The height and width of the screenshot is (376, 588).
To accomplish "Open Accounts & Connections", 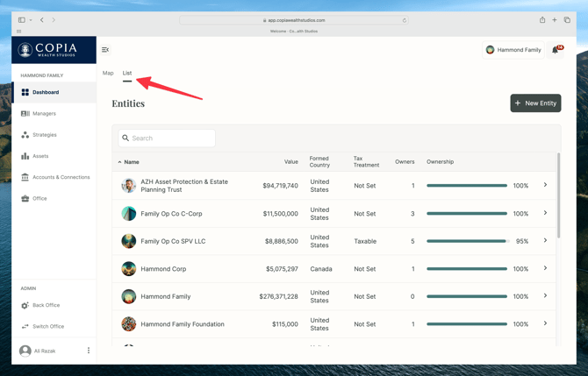I will click(x=55, y=177).
